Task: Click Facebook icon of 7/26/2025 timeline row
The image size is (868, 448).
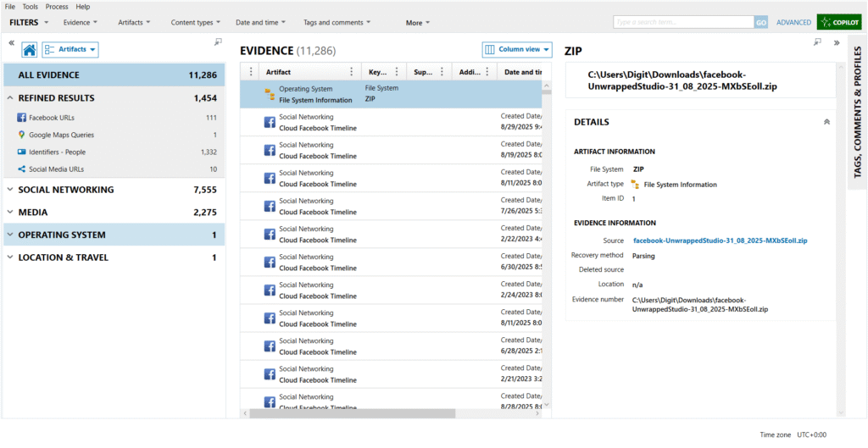Action: [x=270, y=207]
